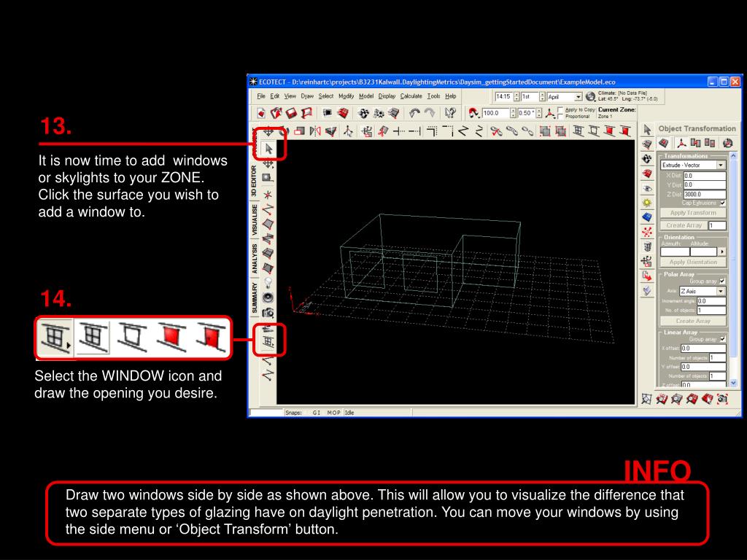Toggle the Apply to Copy checkbox
The image size is (747, 560).
[x=560, y=110]
